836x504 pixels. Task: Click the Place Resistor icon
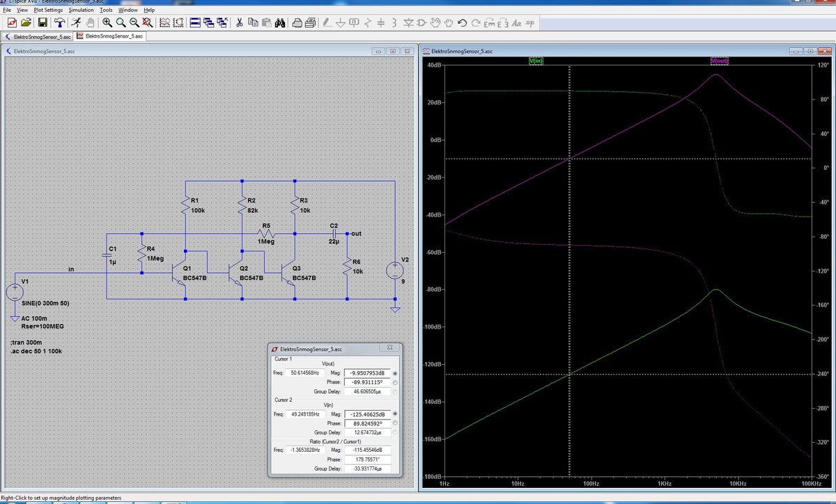(367, 22)
